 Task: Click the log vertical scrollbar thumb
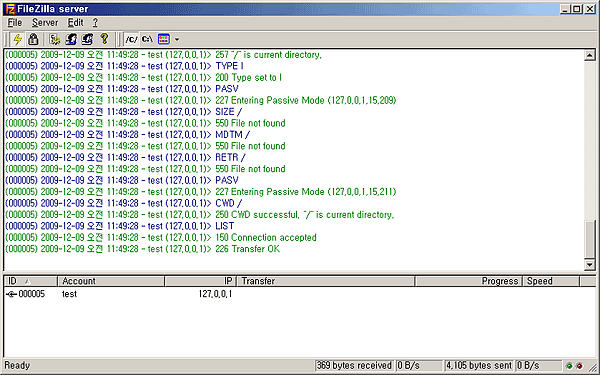coord(590,239)
